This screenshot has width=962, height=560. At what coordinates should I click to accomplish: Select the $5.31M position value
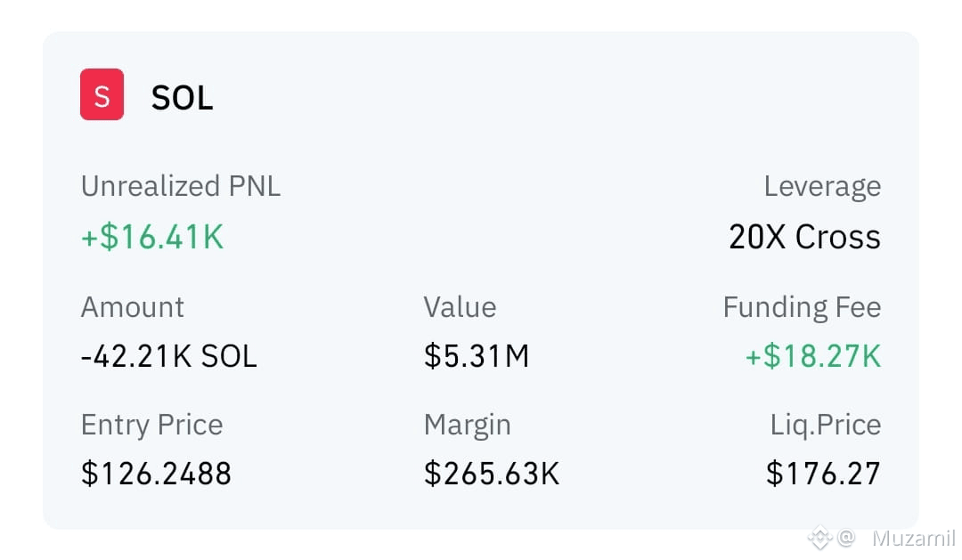476,356
